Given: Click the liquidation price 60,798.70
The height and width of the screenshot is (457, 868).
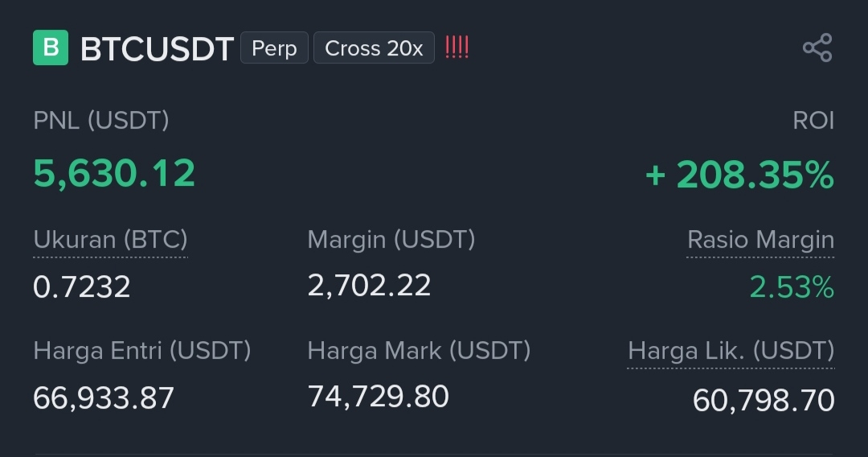Looking at the screenshot, I should click(764, 401).
